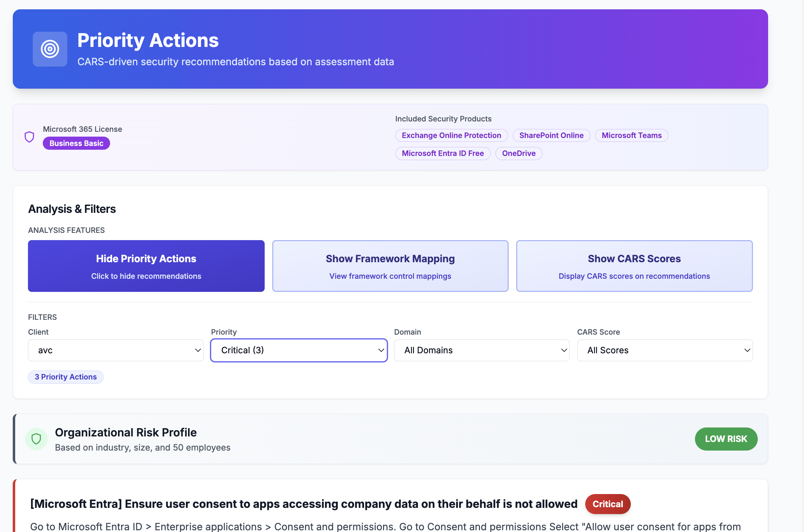Click the 3 Priority Actions chip
804x532 pixels.
coord(66,377)
